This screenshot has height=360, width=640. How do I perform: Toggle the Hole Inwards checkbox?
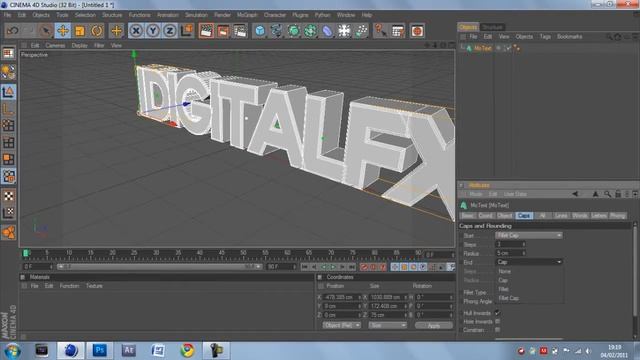point(497,322)
